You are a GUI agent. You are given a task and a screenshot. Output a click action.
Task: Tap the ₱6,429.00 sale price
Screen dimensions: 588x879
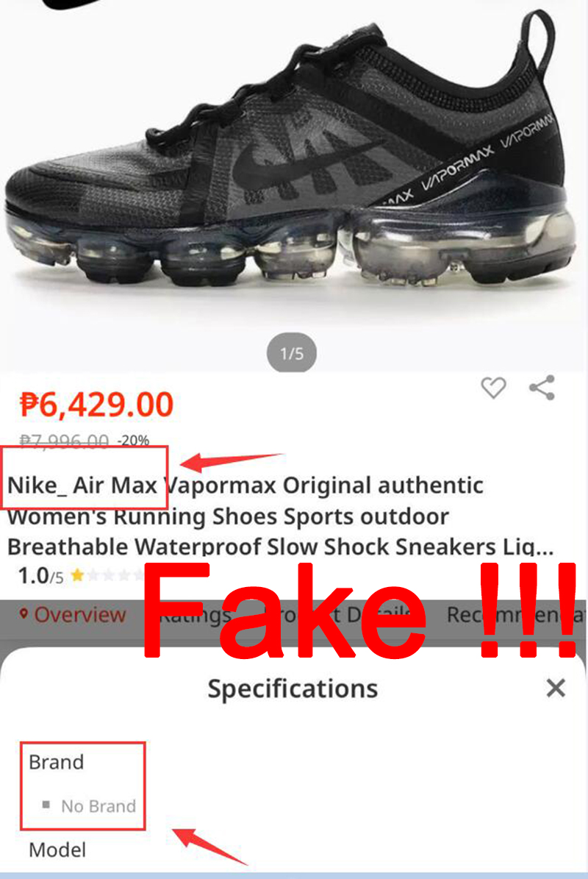tap(96, 404)
